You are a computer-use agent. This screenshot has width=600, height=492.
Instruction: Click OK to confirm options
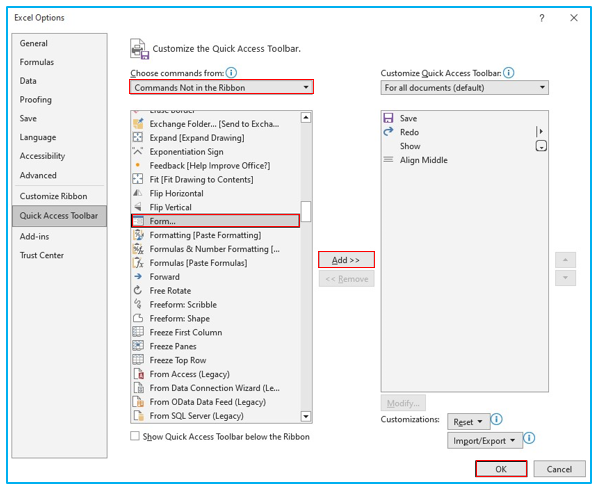pos(501,469)
